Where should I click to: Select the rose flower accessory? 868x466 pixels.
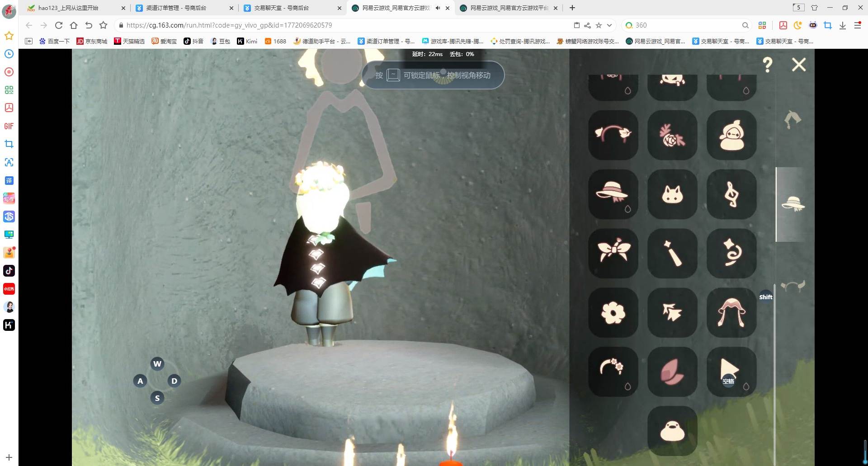(672, 135)
